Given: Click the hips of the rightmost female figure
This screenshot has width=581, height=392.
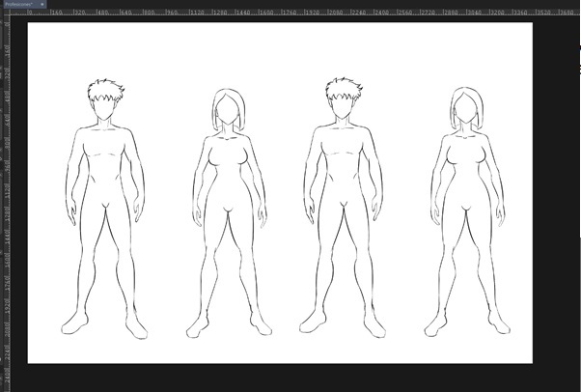Looking at the screenshot, I should pyautogui.click(x=464, y=198).
